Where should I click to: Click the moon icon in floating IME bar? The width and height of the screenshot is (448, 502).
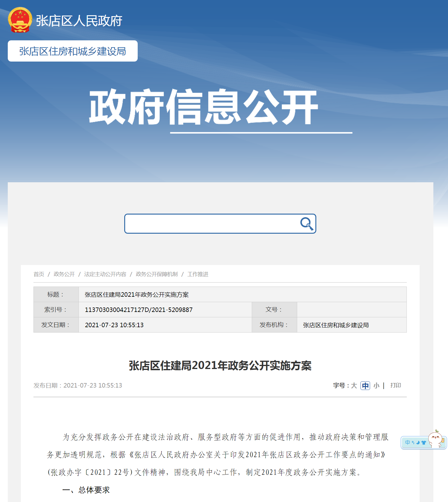coord(418,443)
